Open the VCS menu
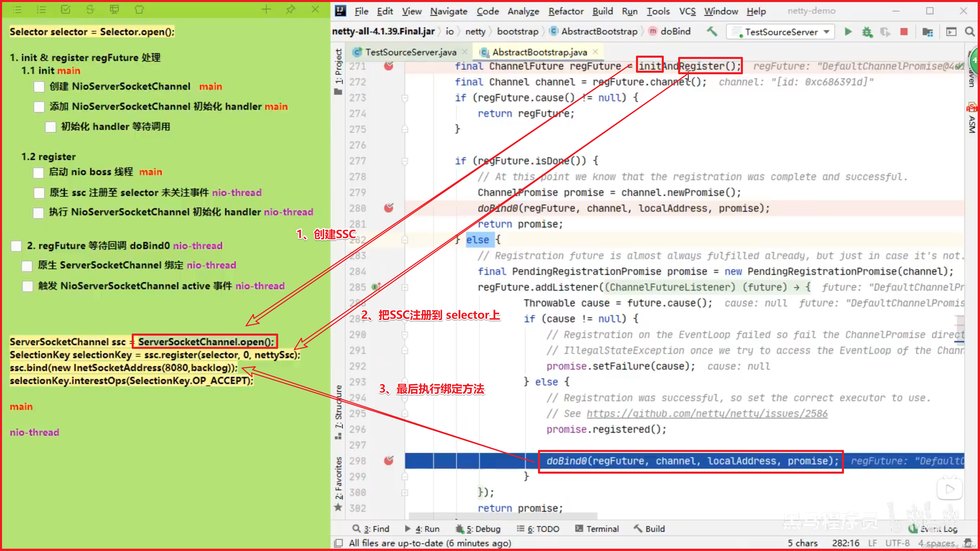Image resolution: width=980 pixels, height=551 pixels. coord(687,11)
